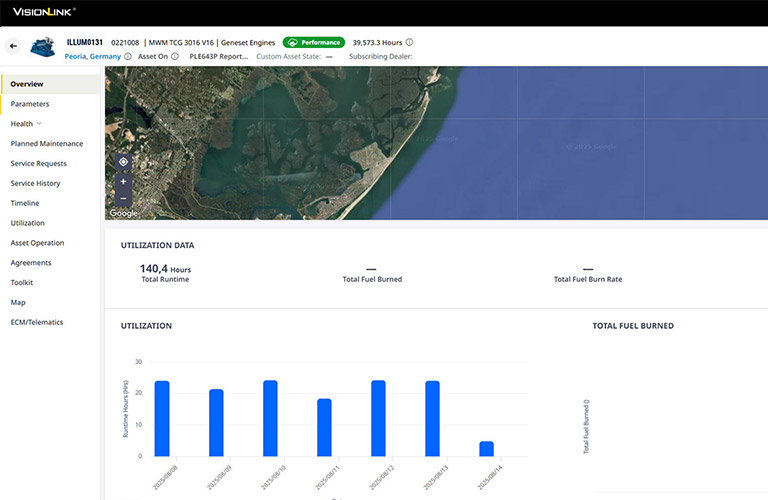The image size is (768, 500).
Task: Open Service Requests in the sidebar
Action: coord(39,163)
